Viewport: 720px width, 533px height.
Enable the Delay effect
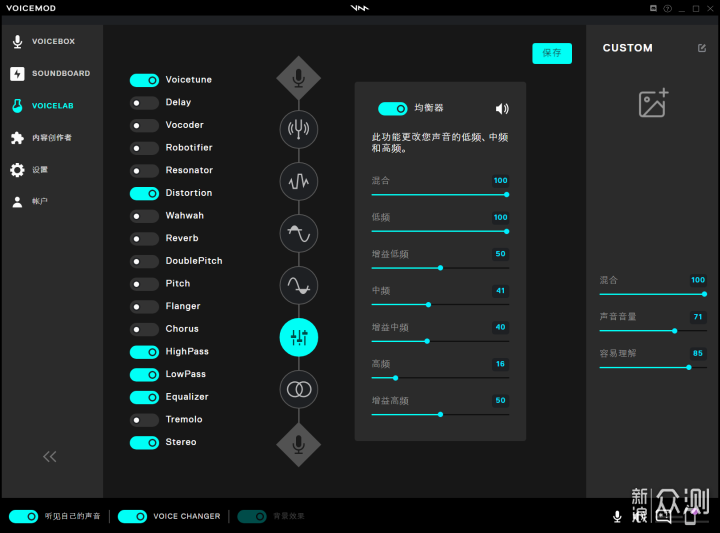tap(144, 103)
